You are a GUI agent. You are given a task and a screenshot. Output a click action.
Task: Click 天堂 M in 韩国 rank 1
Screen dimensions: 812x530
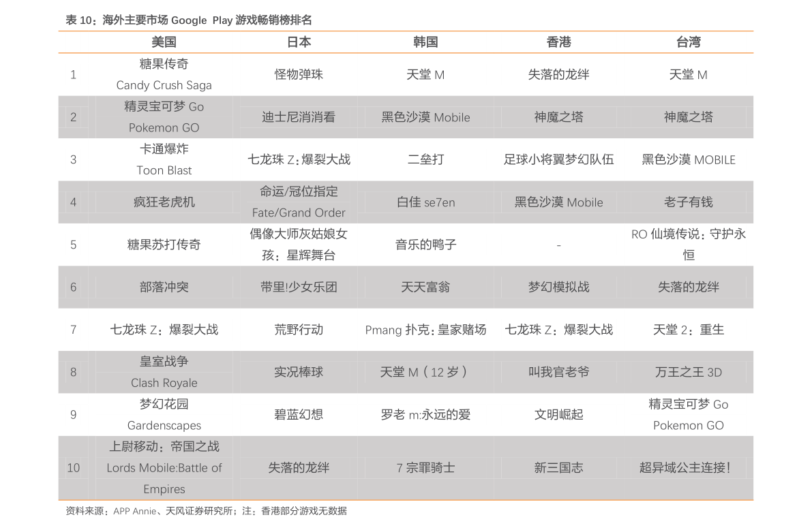tap(425, 74)
